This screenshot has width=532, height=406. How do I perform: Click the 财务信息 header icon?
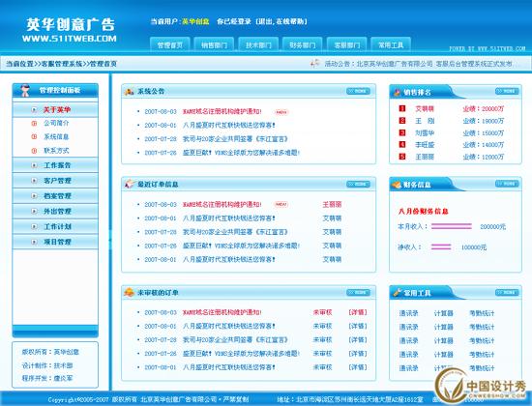[x=397, y=185]
